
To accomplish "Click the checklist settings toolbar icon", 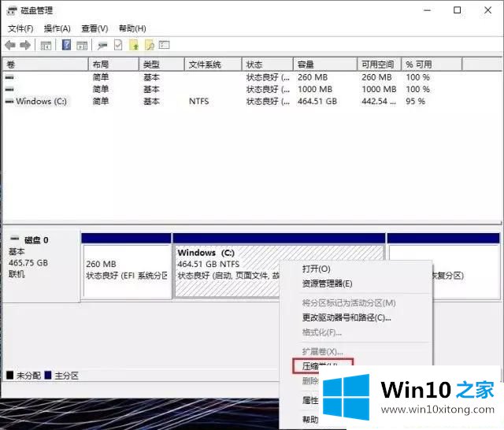I will 165,45.
